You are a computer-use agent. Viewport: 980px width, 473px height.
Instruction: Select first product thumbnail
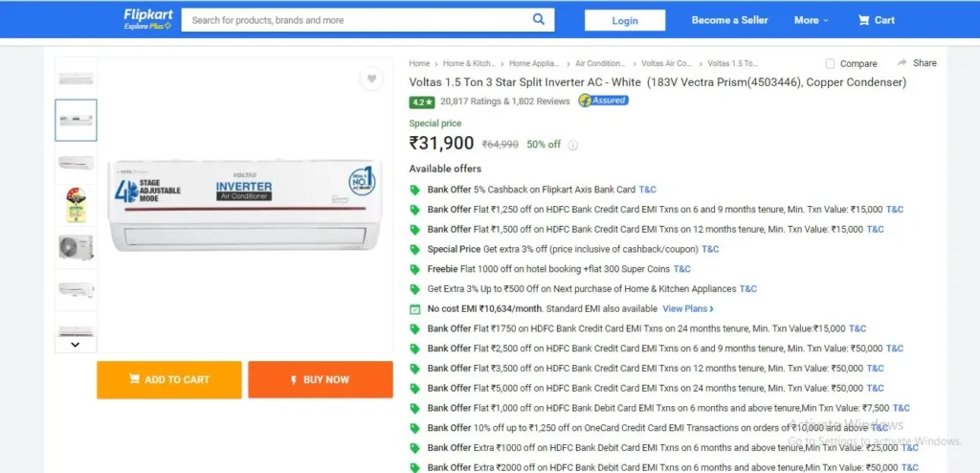[76, 79]
